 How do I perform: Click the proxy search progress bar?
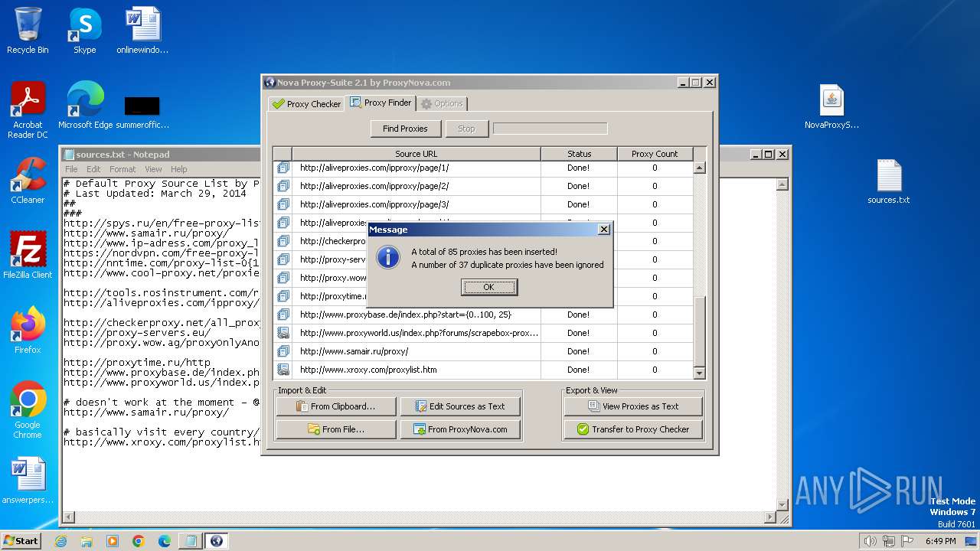click(x=550, y=129)
